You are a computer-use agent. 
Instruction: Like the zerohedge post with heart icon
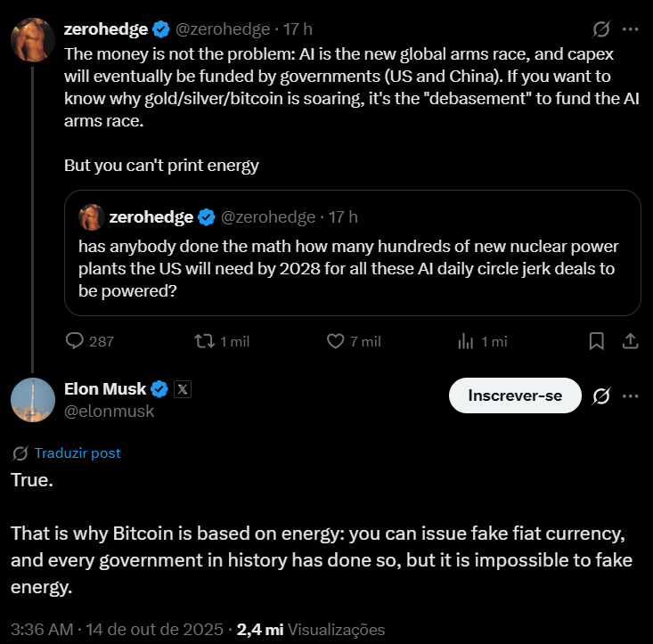click(x=336, y=341)
